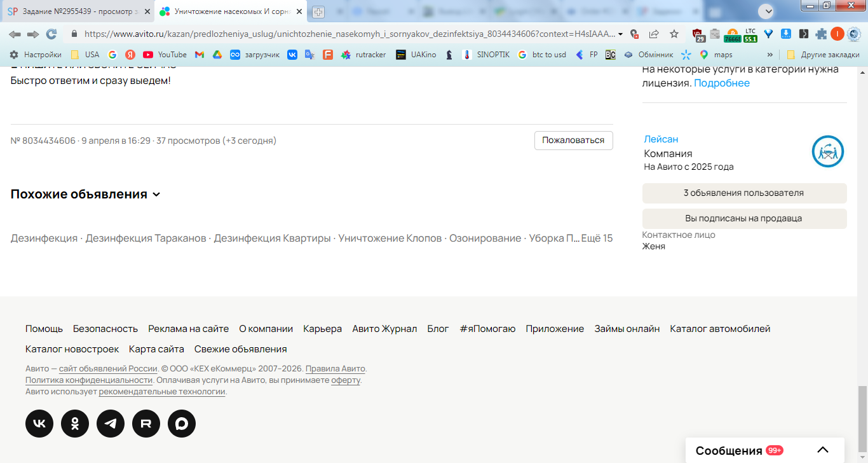The height and width of the screenshot is (463, 868).
Task: Follow the Подробнее license link
Action: point(722,83)
